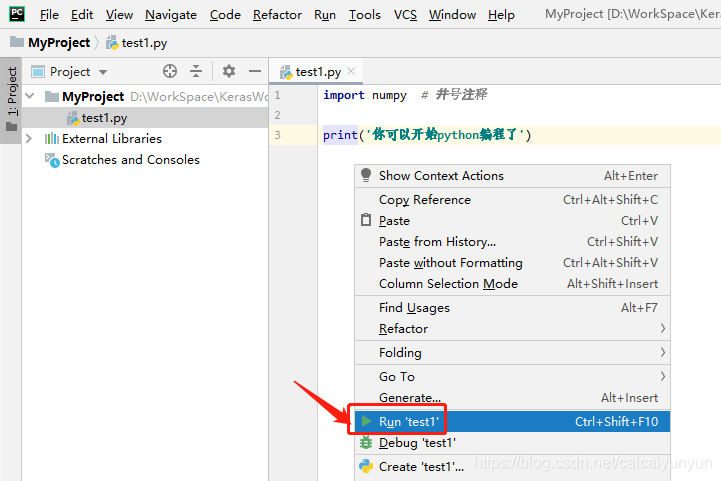Open the Navigate menu

pos(171,15)
